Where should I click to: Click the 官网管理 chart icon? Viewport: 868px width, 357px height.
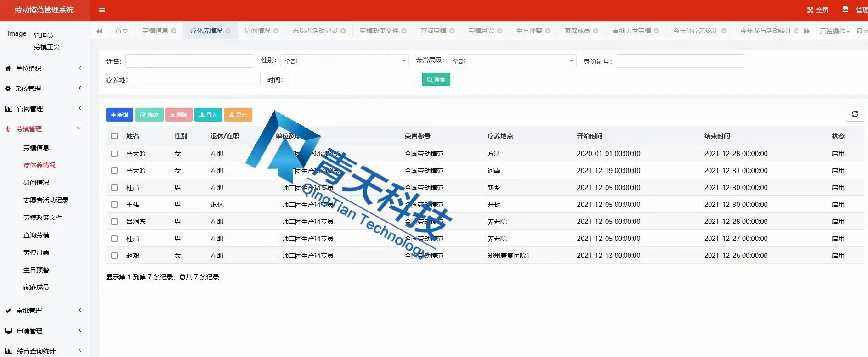pyautogui.click(x=8, y=109)
